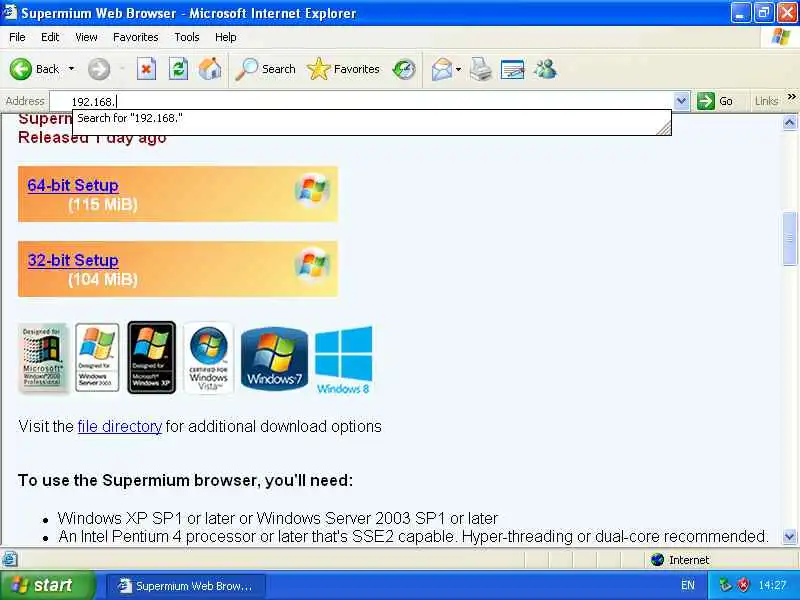Click the Forward arrow button
Viewport: 800px width, 600px height.
(99, 69)
